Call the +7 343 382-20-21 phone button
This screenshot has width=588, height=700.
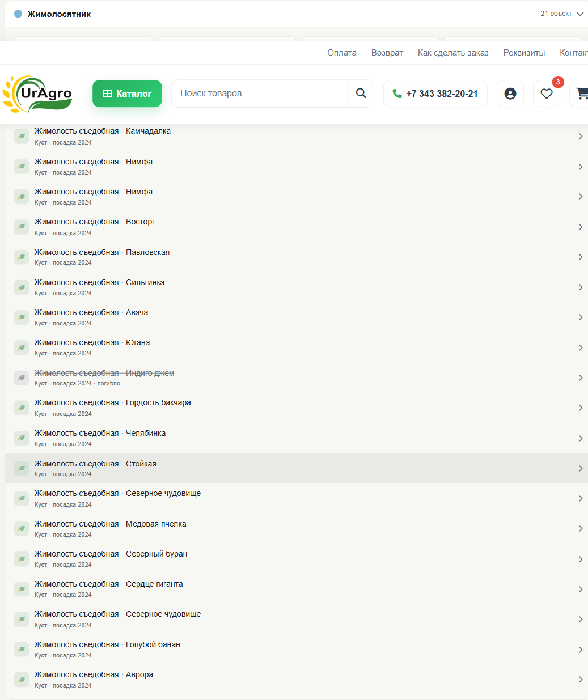pos(435,94)
